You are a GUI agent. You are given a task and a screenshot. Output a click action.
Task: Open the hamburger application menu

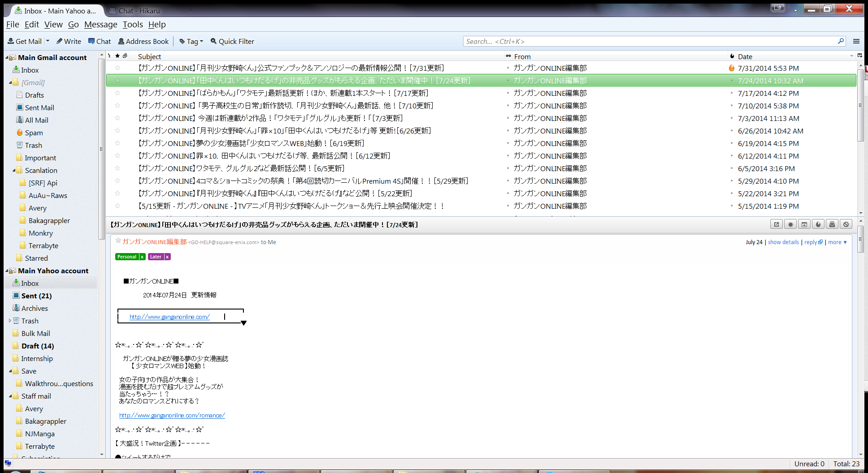[x=856, y=41]
